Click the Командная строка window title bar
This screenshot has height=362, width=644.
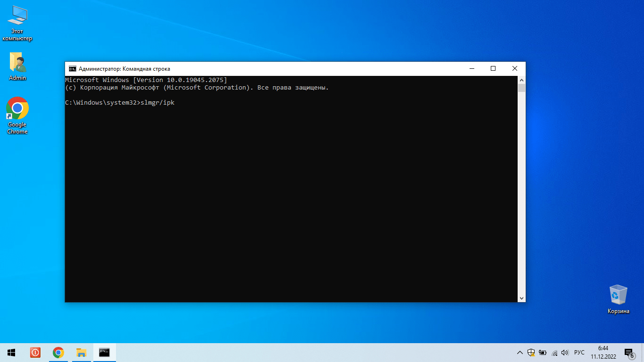(283, 69)
